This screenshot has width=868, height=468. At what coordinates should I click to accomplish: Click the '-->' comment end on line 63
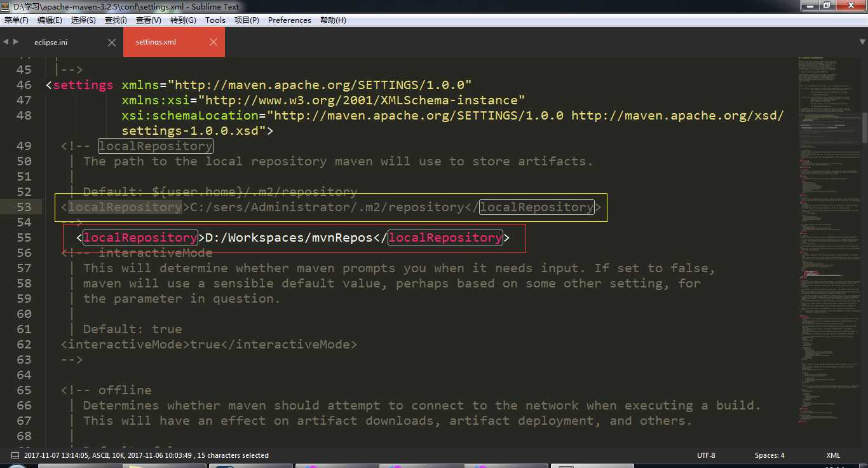coord(72,360)
